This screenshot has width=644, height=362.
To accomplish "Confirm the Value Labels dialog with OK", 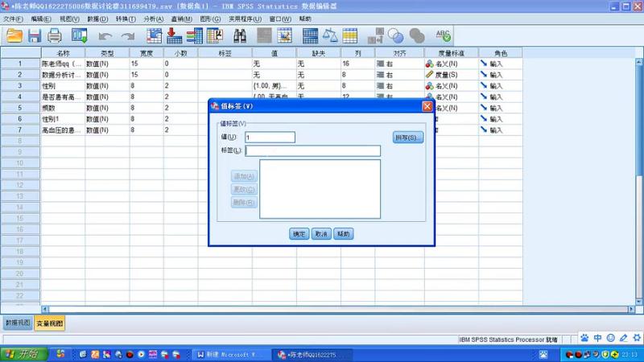I will (299, 234).
